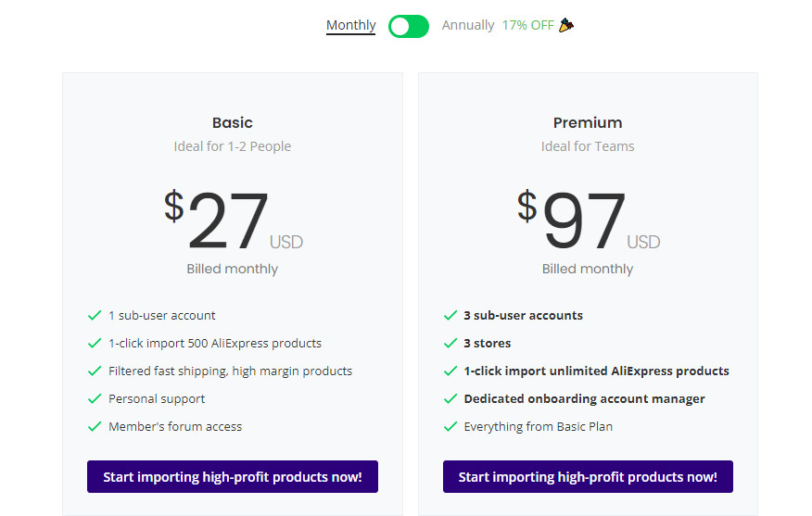Click the checkmark beside 3 stores

450,343
